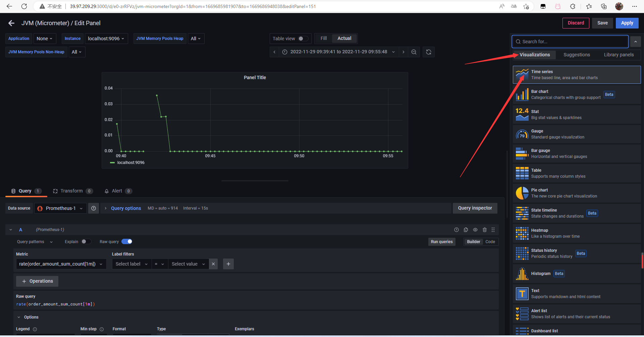Open the Prometheus-1 data source dropdown
Viewport: 644px width, 337px height.
(61, 208)
